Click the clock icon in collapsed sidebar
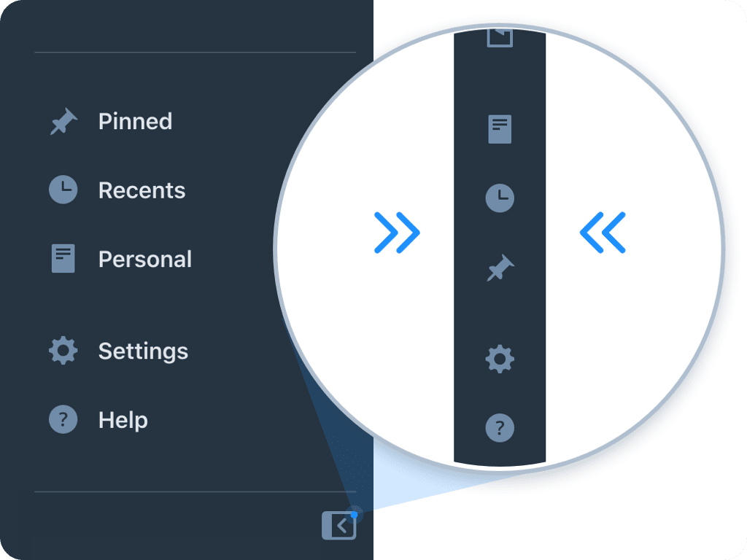The height and width of the screenshot is (560, 747). click(x=500, y=198)
